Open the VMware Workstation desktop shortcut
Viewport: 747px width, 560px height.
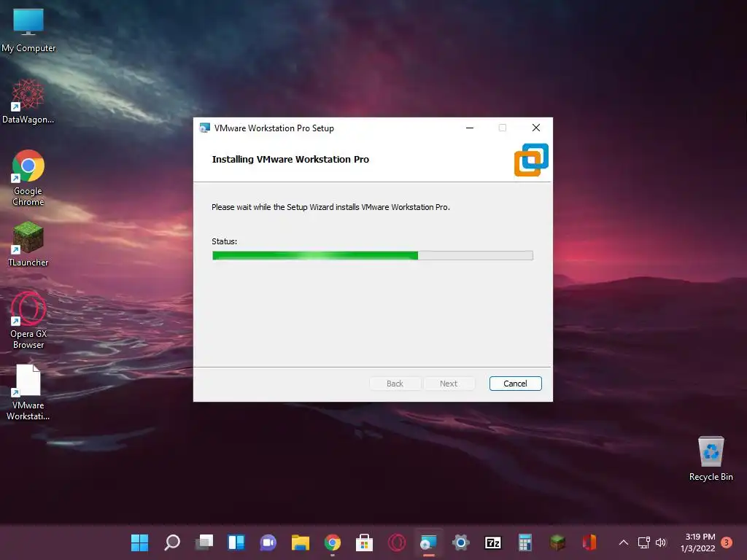[x=28, y=392]
